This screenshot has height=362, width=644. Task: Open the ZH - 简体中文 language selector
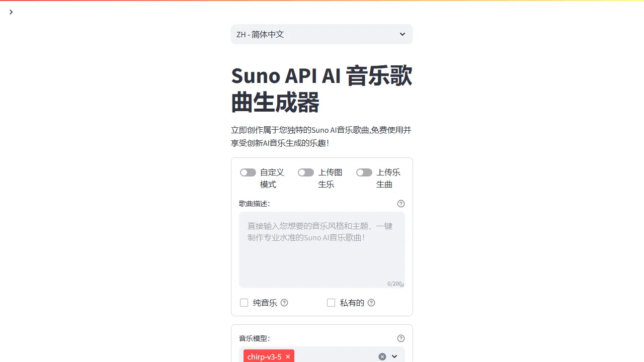321,34
